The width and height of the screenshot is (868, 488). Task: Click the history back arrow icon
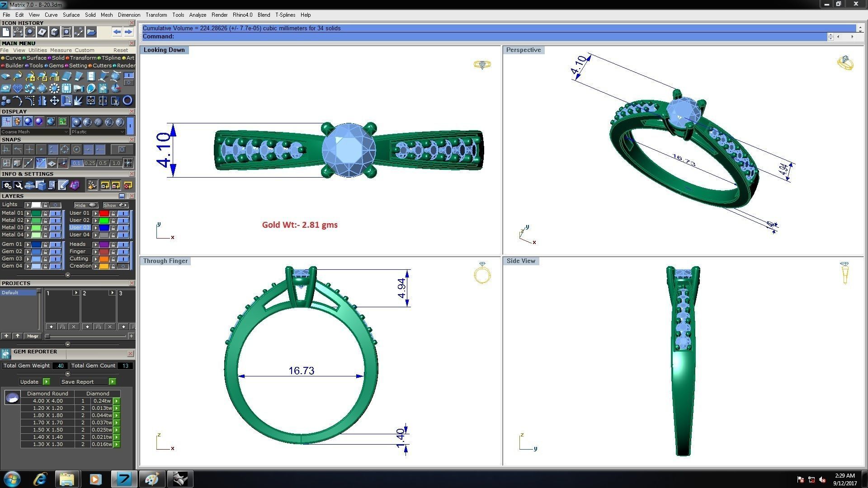[x=117, y=32]
